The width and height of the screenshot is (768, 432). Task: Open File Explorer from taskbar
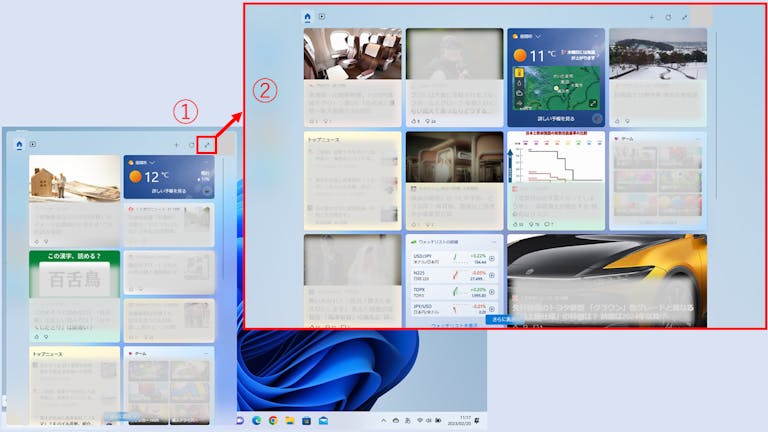289,421
